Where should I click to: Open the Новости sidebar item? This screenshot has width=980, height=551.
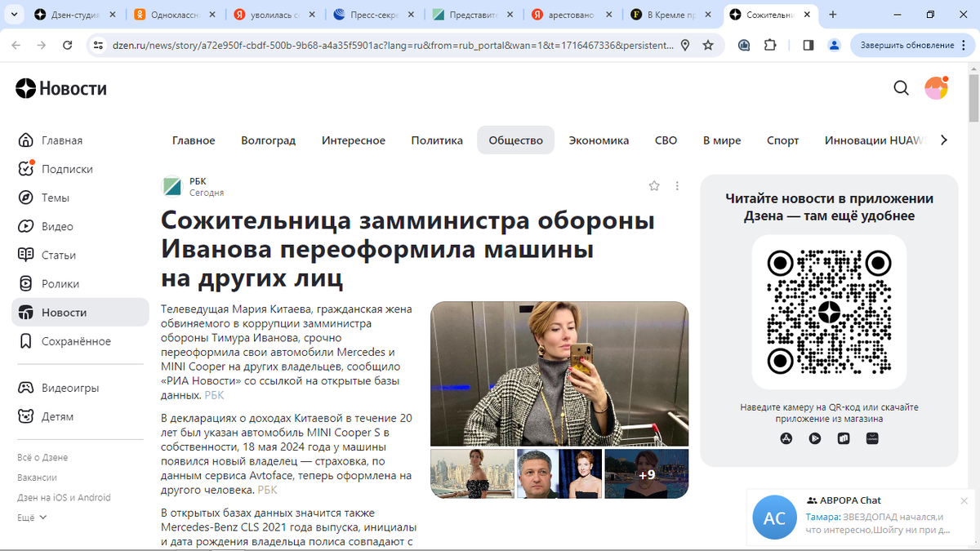[80, 313]
